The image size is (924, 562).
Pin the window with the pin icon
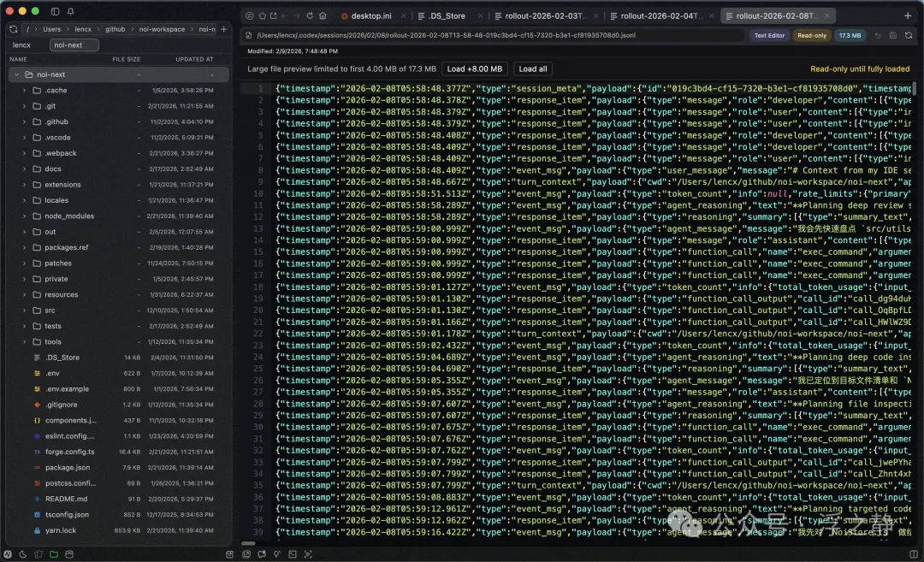[x=70, y=11]
